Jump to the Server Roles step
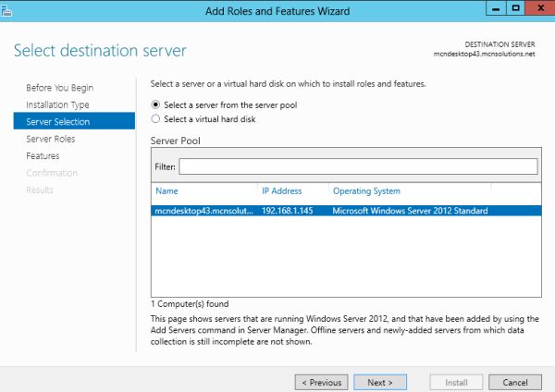 51,139
